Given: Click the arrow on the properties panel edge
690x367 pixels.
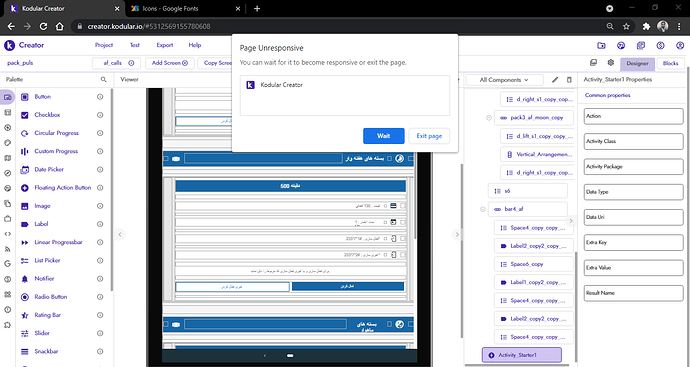Looking at the screenshot, I should pos(571,221).
